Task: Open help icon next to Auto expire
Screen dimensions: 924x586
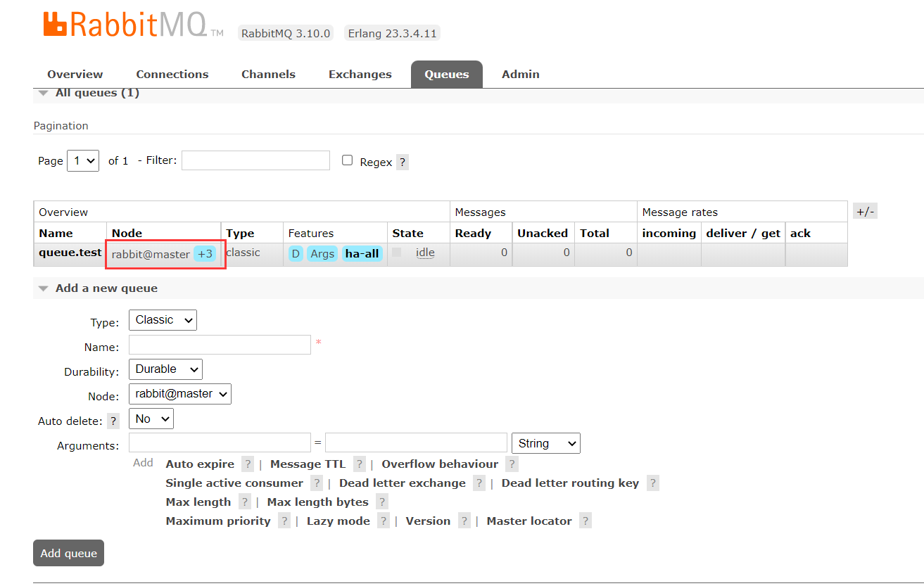Action: coord(248,464)
